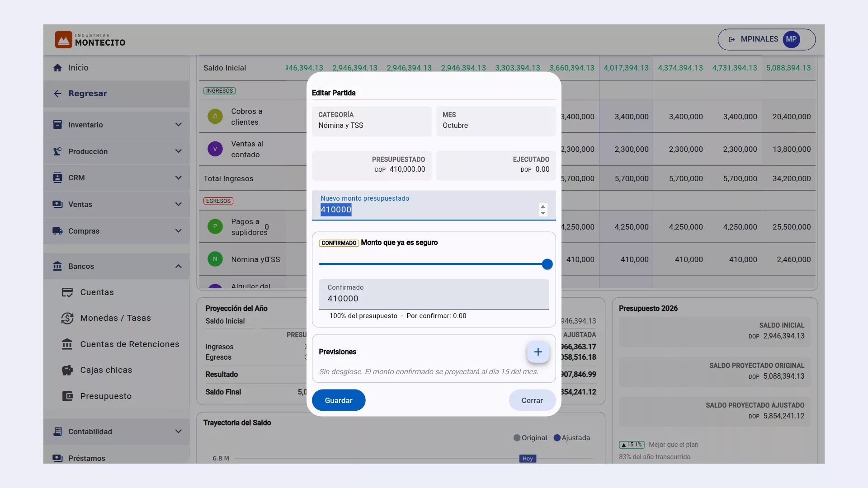Click the Presupuesto wallet icon
The width and height of the screenshot is (868, 488).
click(67, 396)
